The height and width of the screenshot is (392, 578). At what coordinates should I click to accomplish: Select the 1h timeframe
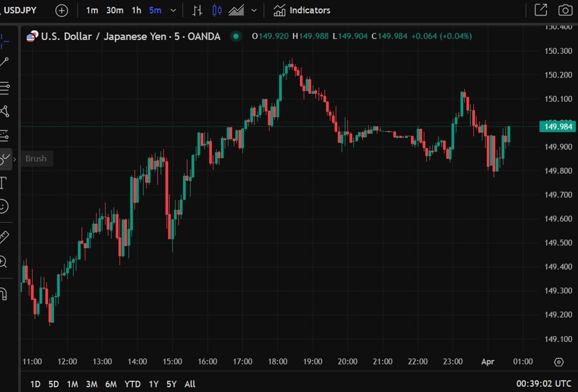tap(136, 11)
